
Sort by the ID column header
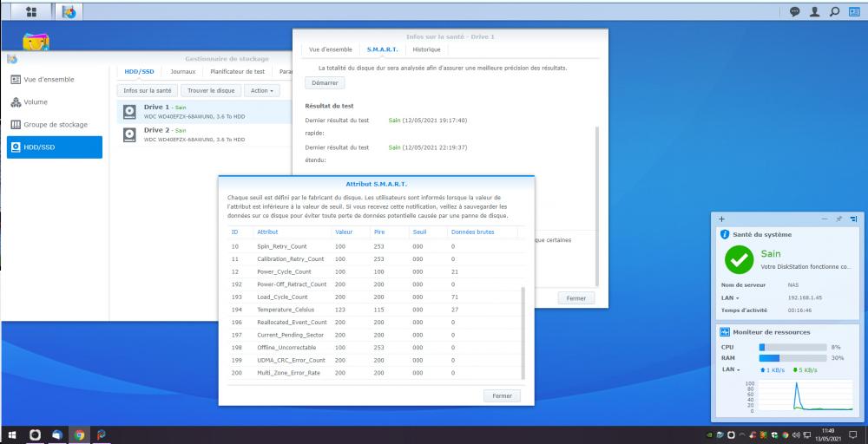coord(240,232)
